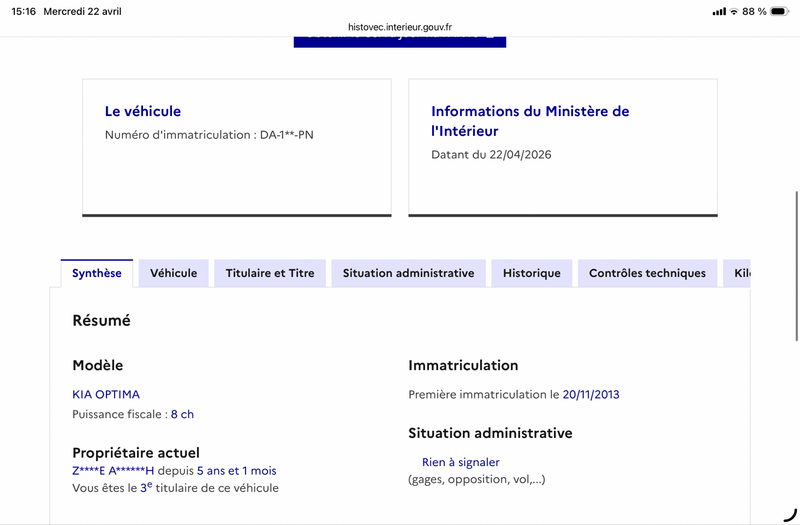The height and width of the screenshot is (525, 800).
Task: Click the owner name Z****E A******H
Action: point(113,470)
